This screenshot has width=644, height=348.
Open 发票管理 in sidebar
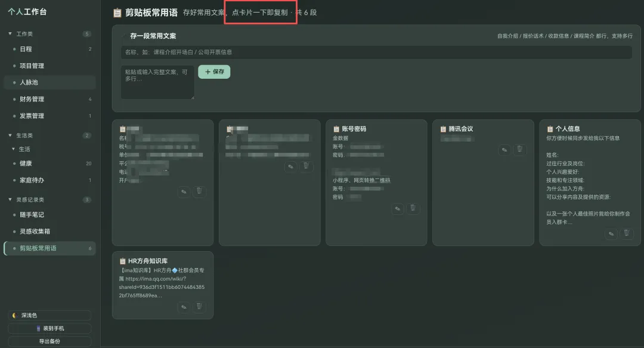49,116
